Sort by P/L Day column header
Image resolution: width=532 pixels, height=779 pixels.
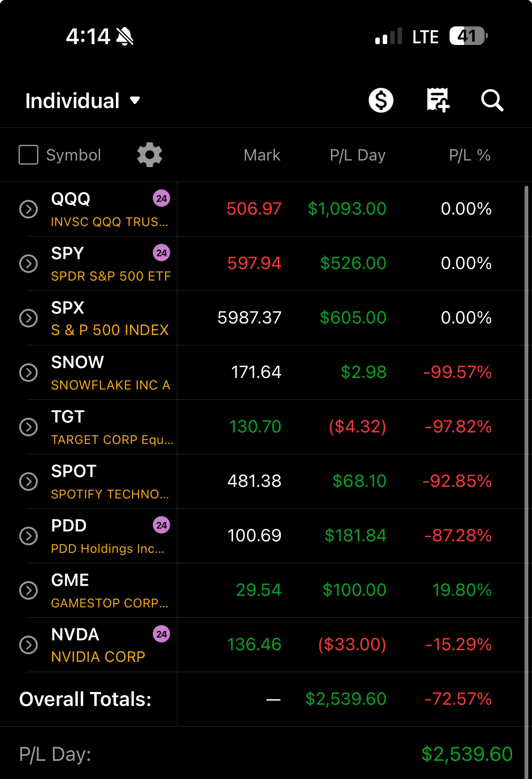(x=357, y=156)
